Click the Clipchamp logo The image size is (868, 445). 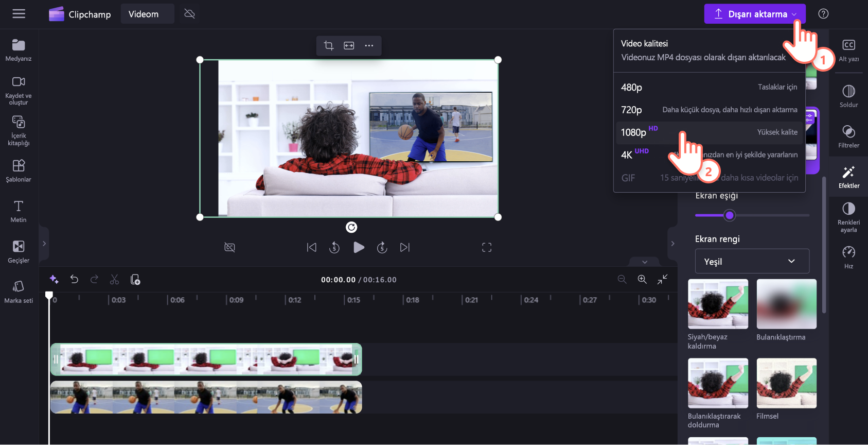pyautogui.click(x=80, y=14)
